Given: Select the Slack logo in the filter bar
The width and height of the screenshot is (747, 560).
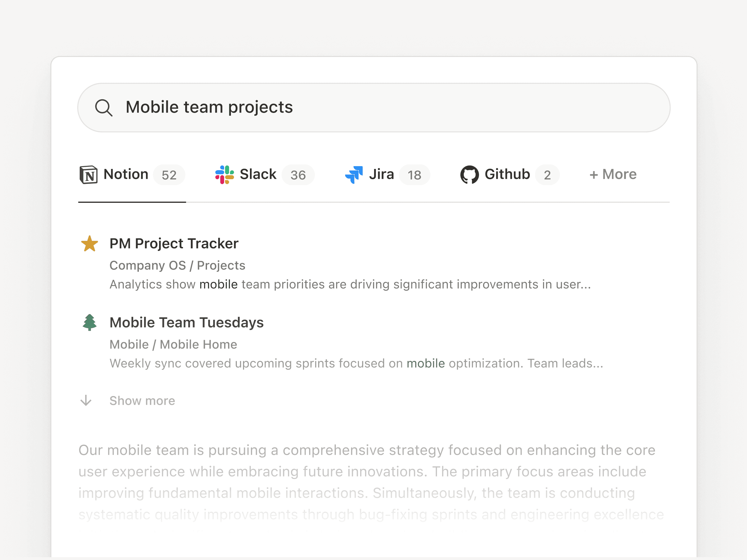Looking at the screenshot, I should [225, 175].
